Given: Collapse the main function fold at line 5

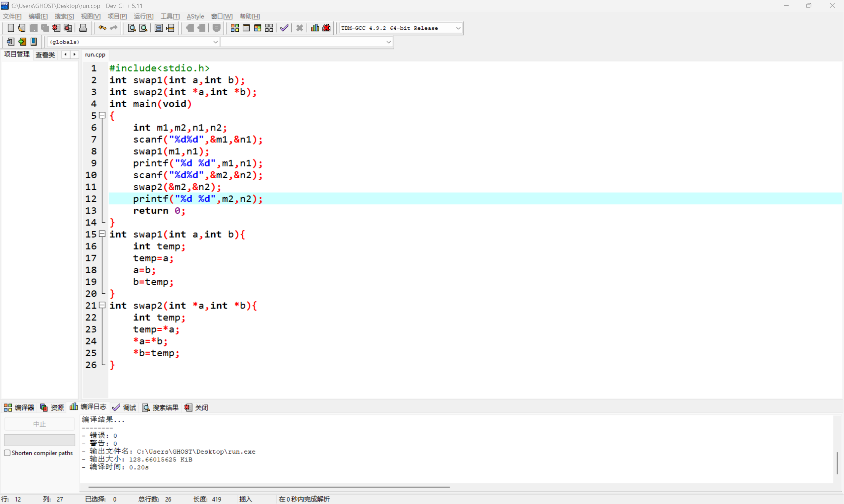Looking at the screenshot, I should (x=102, y=115).
